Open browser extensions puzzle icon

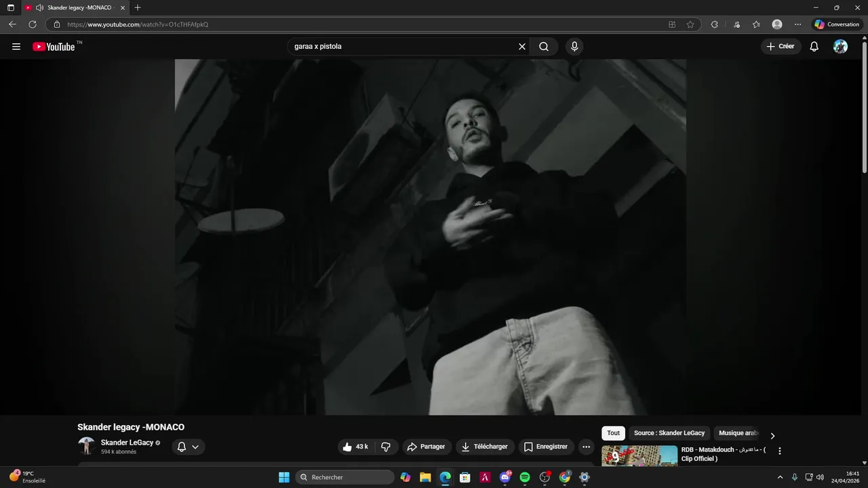pyautogui.click(x=714, y=24)
